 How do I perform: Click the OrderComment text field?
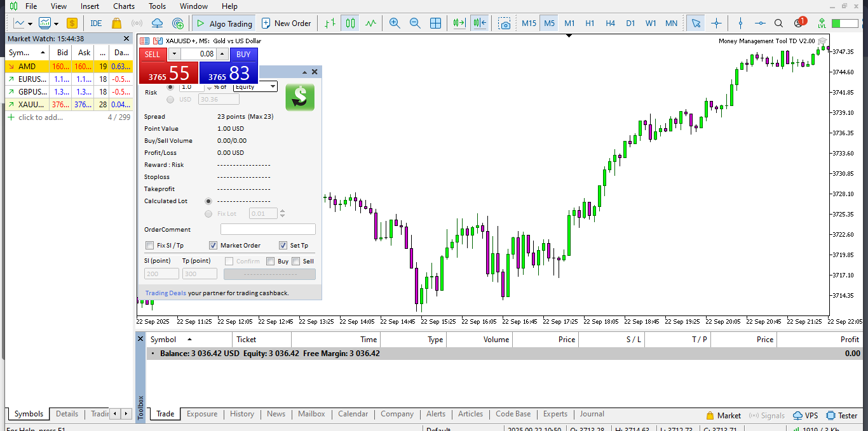click(268, 229)
